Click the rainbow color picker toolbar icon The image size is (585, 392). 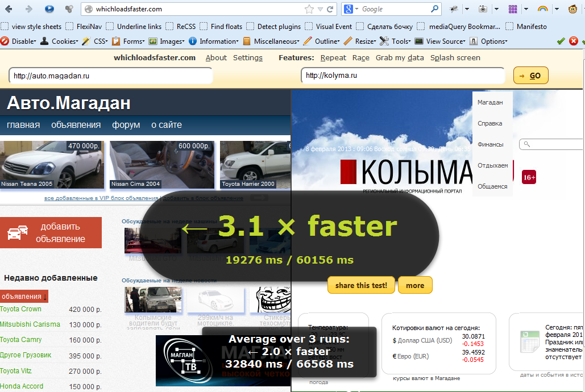pyautogui.click(x=542, y=9)
